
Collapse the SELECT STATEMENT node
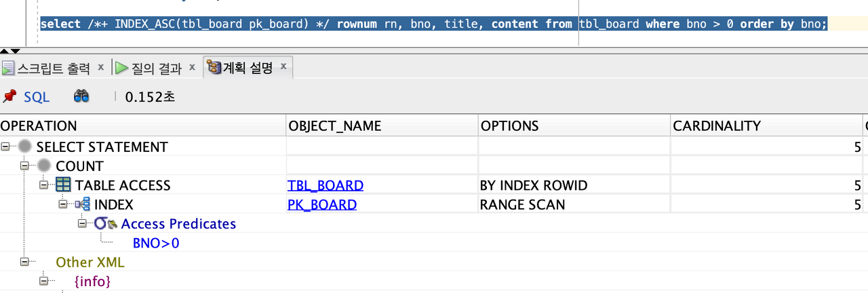coord(6,146)
